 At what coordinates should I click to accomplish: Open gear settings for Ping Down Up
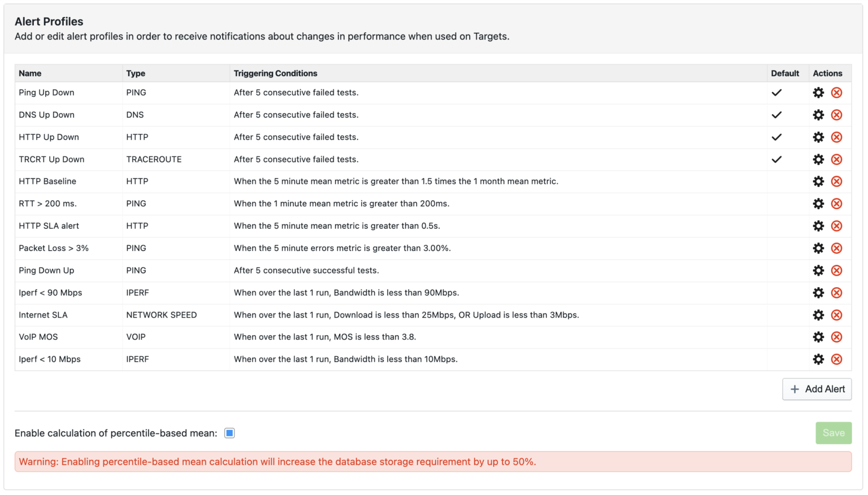pyautogui.click(x=818, y=271)
